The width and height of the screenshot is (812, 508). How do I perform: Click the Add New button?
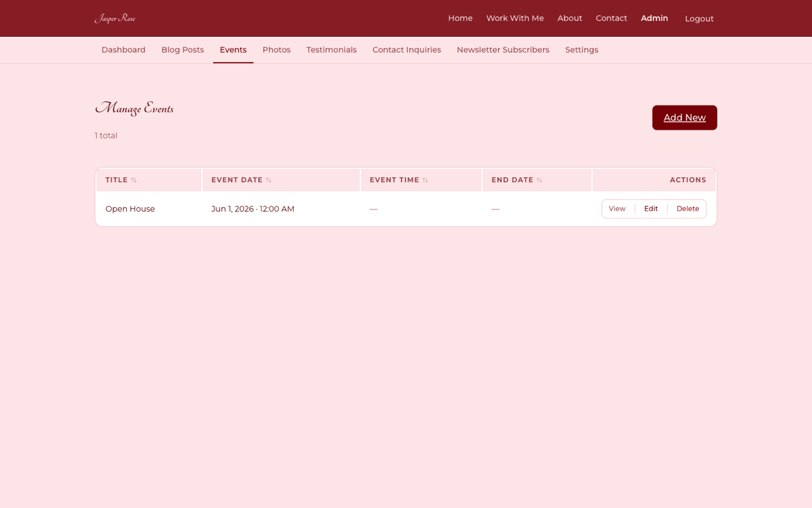[x=684, y=117]
